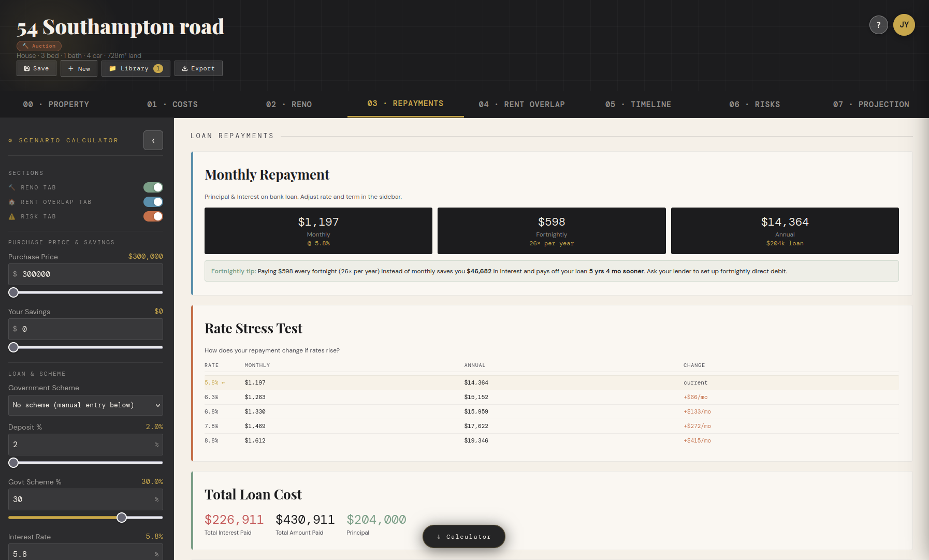Open the Library via the folder icon

[x=112, y=68]
